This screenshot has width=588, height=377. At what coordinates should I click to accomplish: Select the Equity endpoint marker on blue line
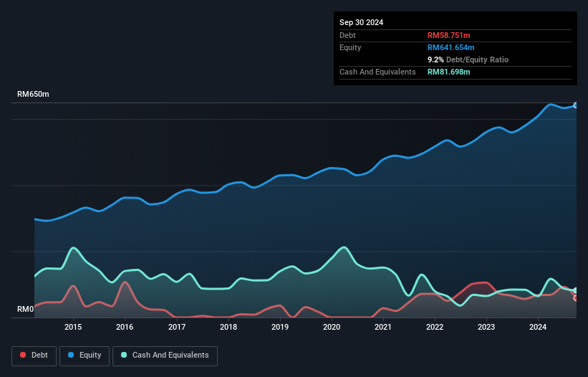[576, 105]
